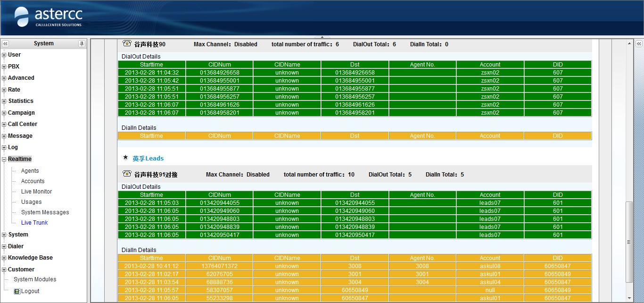This screenshot has width=644, height=303.
Task: Open the System Messages menu item
Action: (45, 212)
